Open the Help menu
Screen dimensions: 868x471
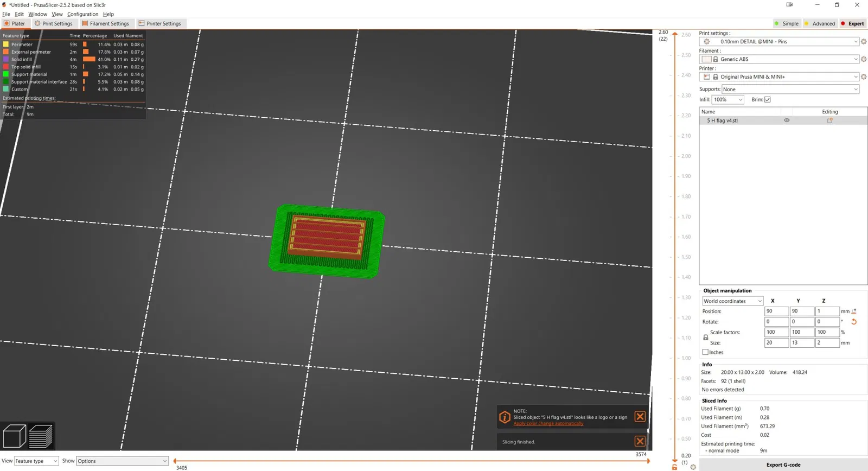point(108,14)
